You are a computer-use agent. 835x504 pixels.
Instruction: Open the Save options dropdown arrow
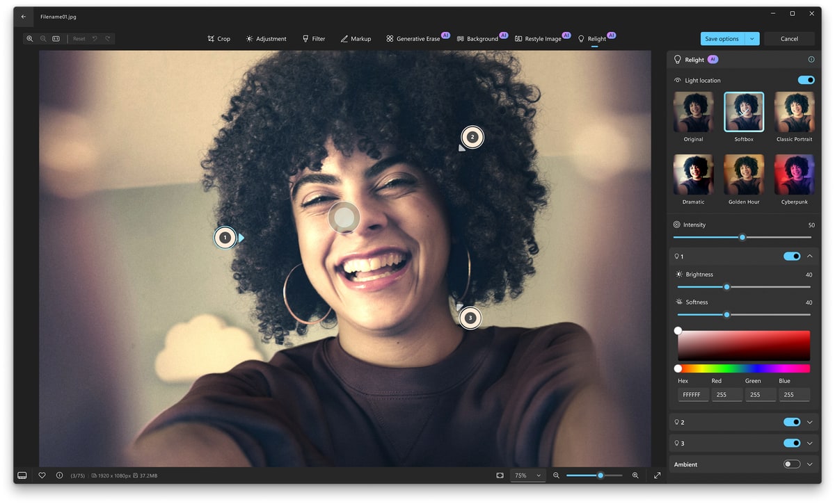(x=752, y=39)
